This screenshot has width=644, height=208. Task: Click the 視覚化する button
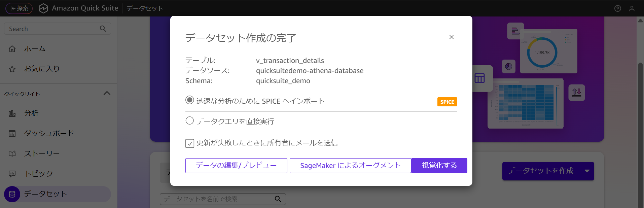tap(439, 166)
